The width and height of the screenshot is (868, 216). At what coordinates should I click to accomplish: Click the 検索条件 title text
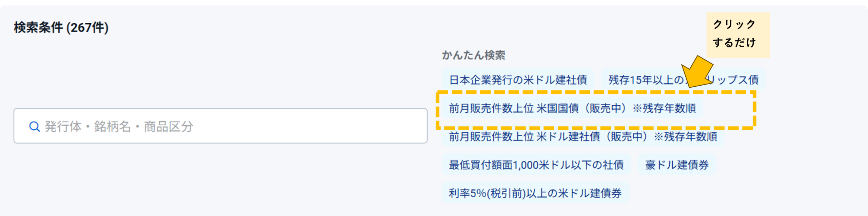38,27
